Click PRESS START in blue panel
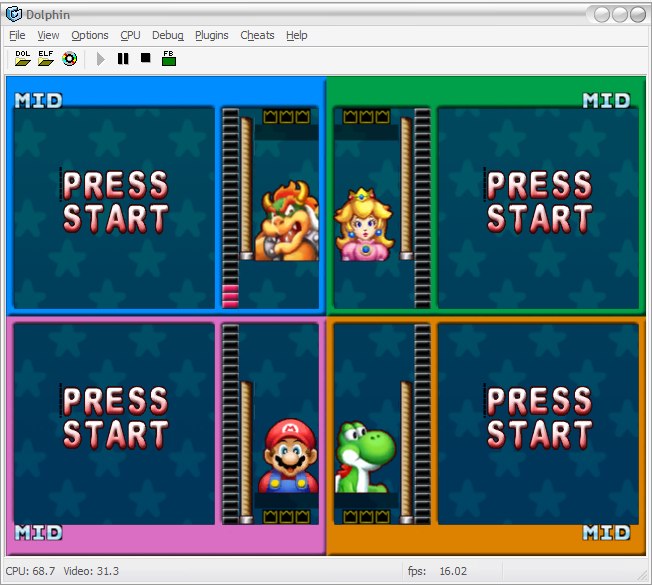Screen dimensions: 652x585 [x=115, y=202]
